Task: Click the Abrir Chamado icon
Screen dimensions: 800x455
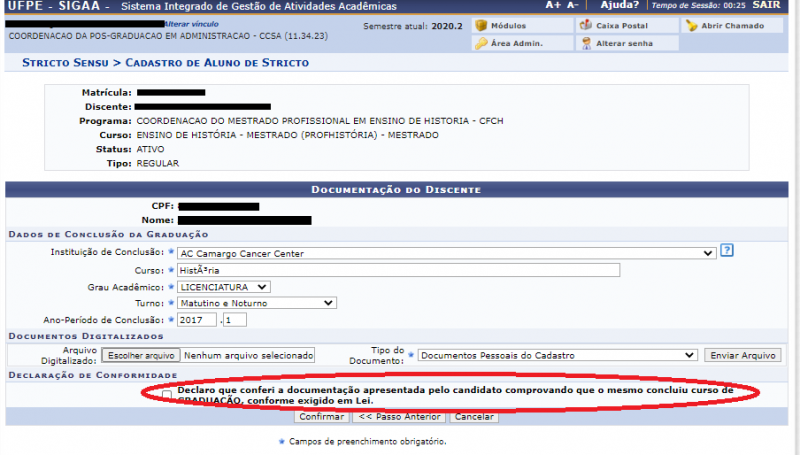Action: pos(691,26)
